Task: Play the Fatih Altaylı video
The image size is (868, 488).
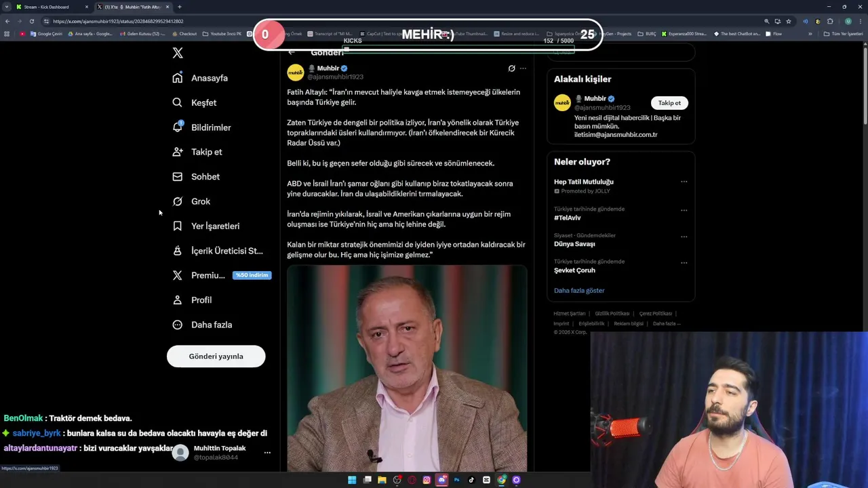Action: pos(407,368)
